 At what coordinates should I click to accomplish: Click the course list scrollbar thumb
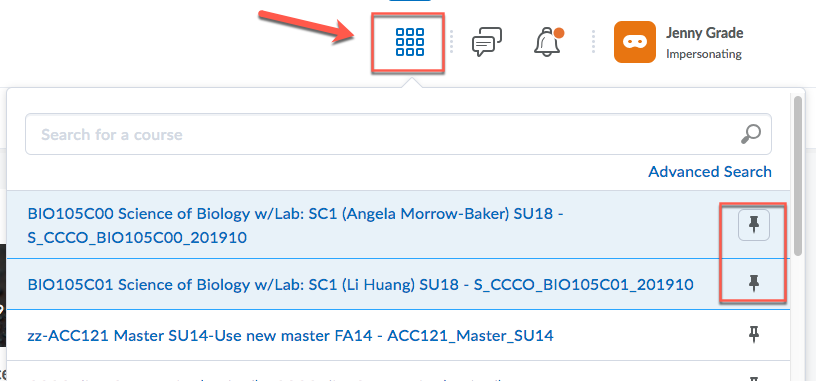pyautogui.click(x=797, y=174)
